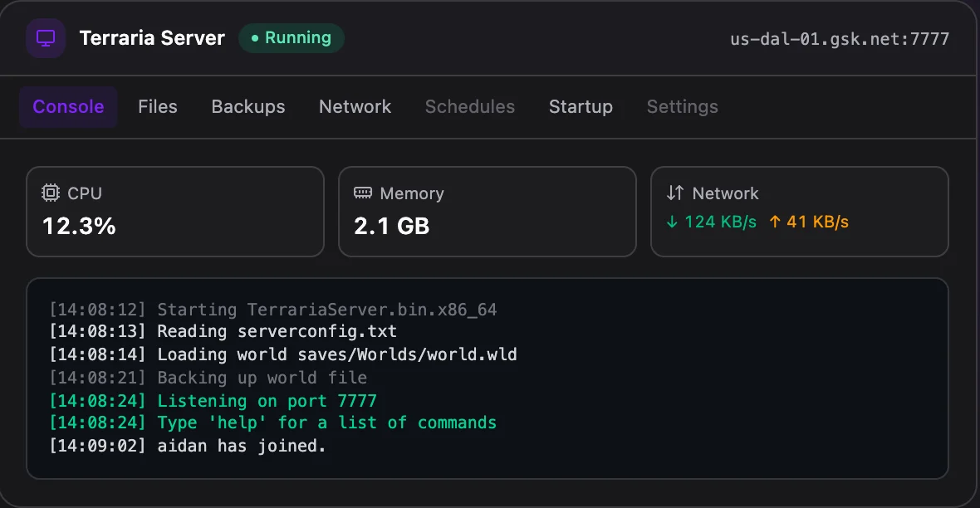The image size is (980, 508).
Task: Select log line "Type 'help' for a list of commands"
Action: pos(273,423)
